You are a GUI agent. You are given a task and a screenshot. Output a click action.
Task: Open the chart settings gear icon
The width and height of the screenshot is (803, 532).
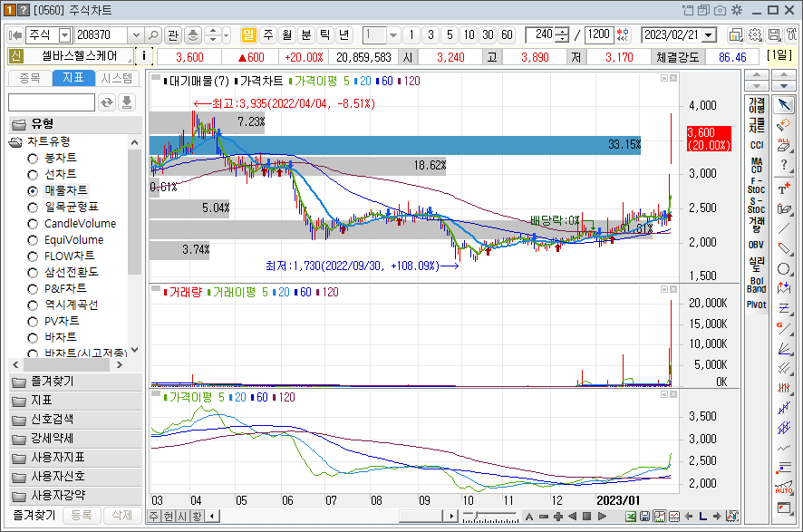pos(755,34)
